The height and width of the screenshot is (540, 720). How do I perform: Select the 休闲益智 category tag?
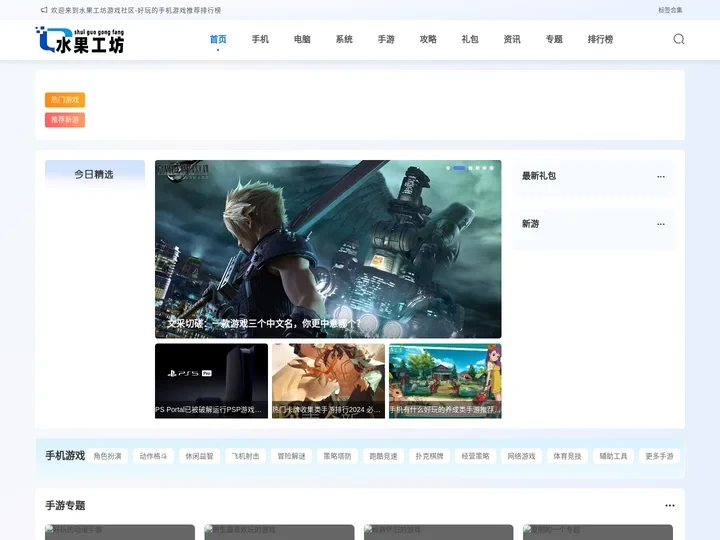point(199,456)
